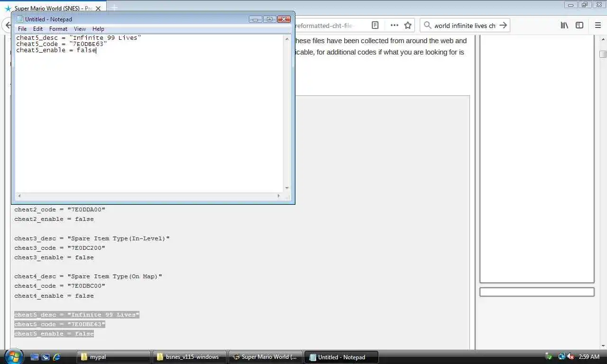607x364 pixels.
Task: Click webpage line cheat3_enable = false
Action: coord(54,257)
